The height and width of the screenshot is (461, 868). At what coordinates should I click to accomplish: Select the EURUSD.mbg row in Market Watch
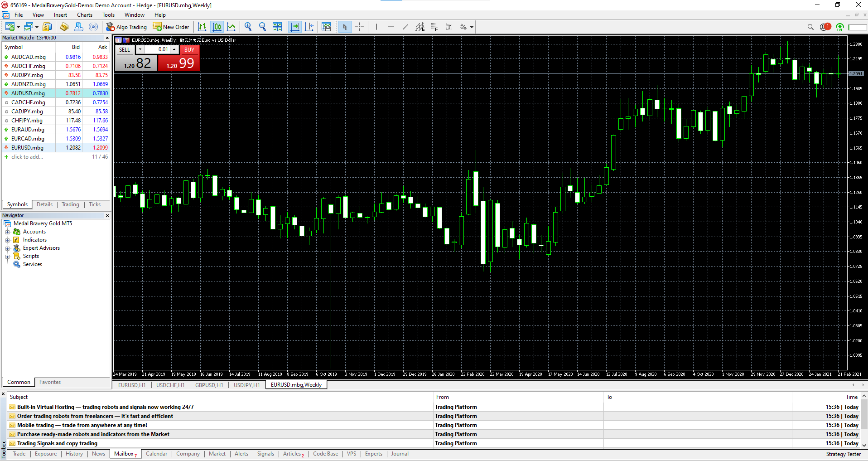tap(56, 148)
